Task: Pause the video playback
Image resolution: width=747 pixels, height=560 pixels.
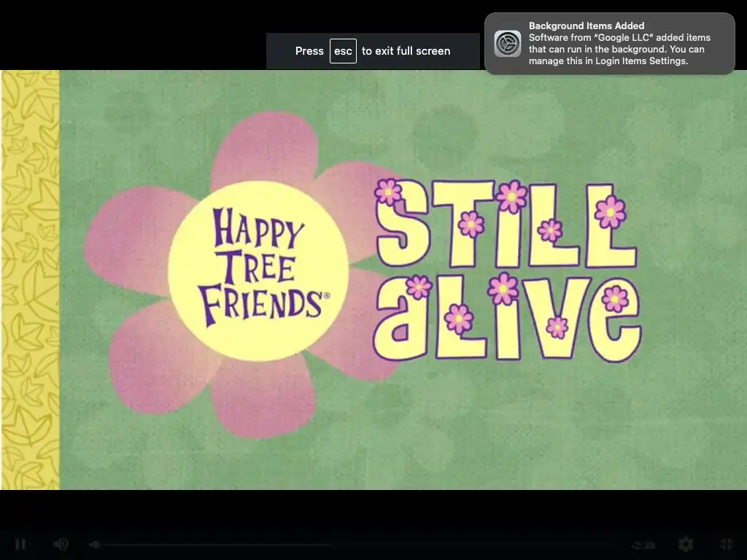Action: pyautogui.click(x=20, y=544)
